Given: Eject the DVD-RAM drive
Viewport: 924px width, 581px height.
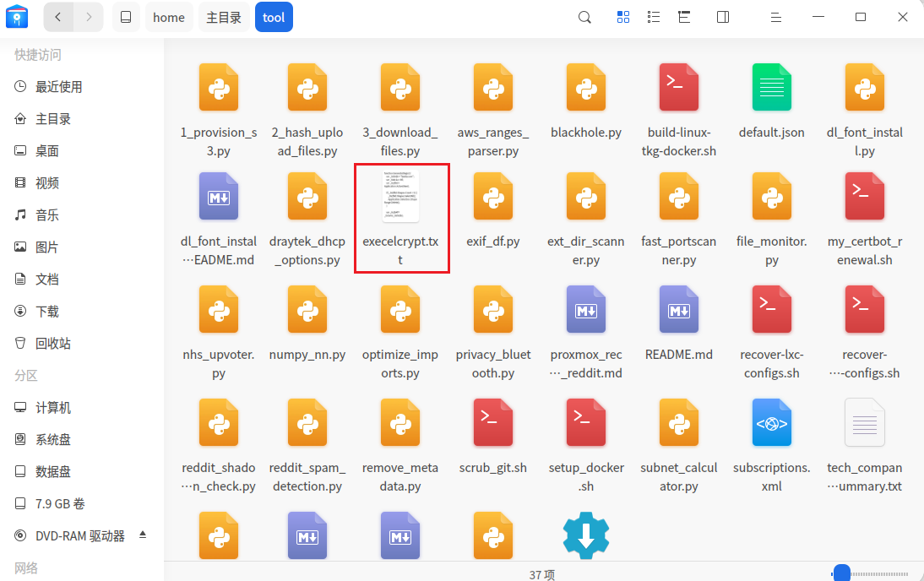Looking at the screenshot, I should (x=143, y=535).
